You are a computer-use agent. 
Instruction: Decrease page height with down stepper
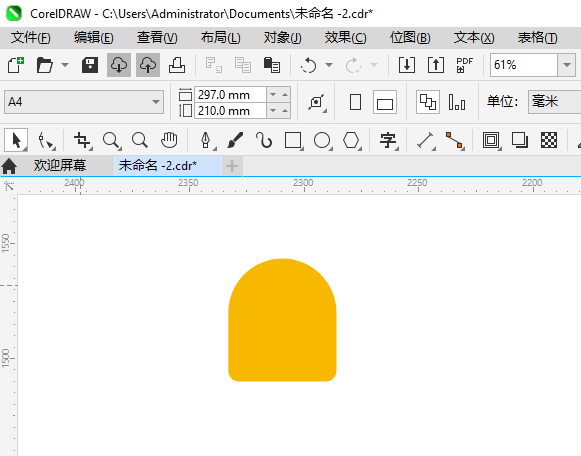click(273, 111)
